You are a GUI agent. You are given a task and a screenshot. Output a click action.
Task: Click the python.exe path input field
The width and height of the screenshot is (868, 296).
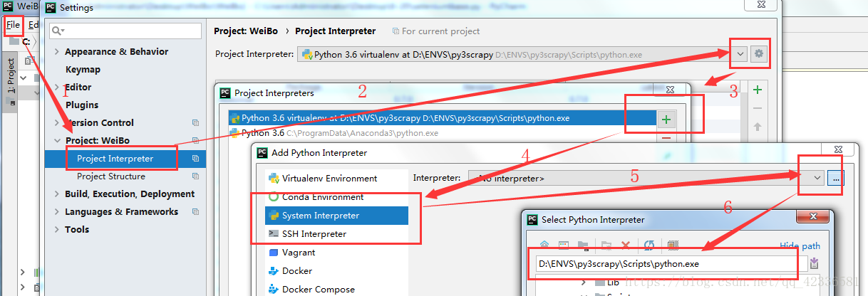[672, 264]
